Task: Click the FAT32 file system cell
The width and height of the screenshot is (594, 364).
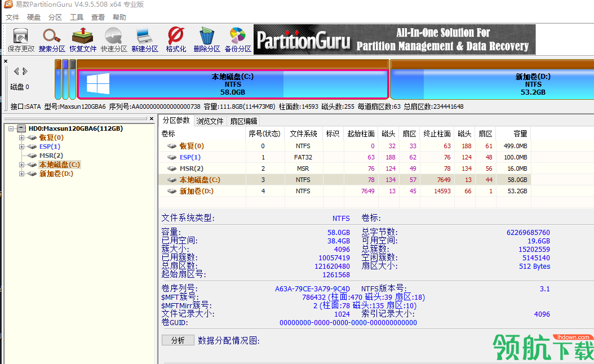Action: (x=303, y=157)
